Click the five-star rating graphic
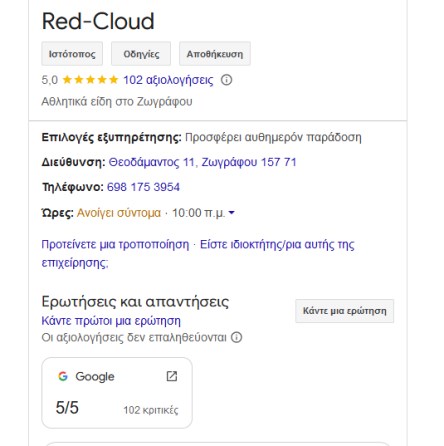This screenshot has height=446, width=444. [x=90, y=80]
